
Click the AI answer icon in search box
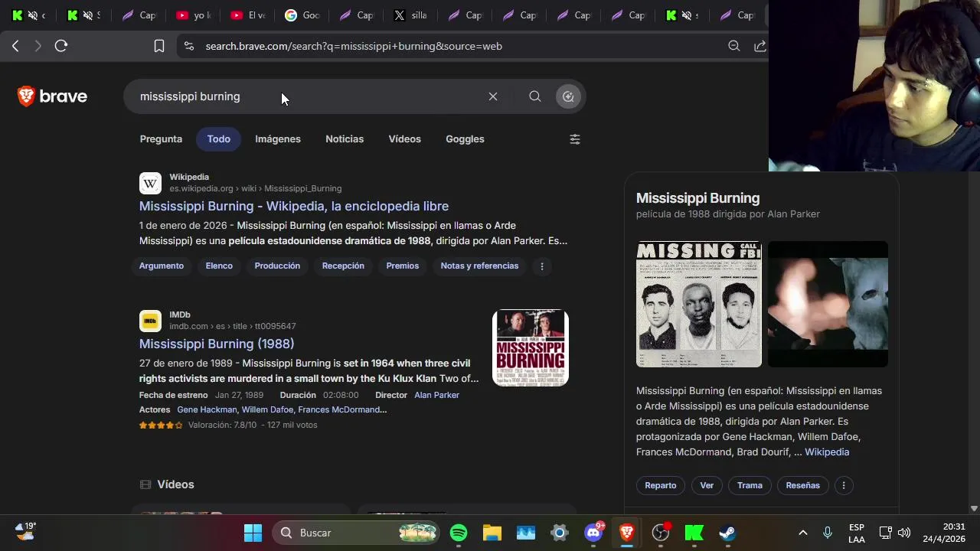tap(568, 96)
